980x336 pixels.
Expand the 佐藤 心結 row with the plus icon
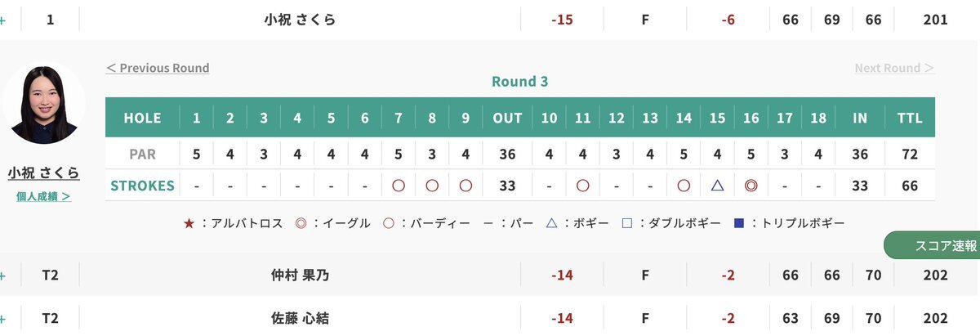[2, 318]
